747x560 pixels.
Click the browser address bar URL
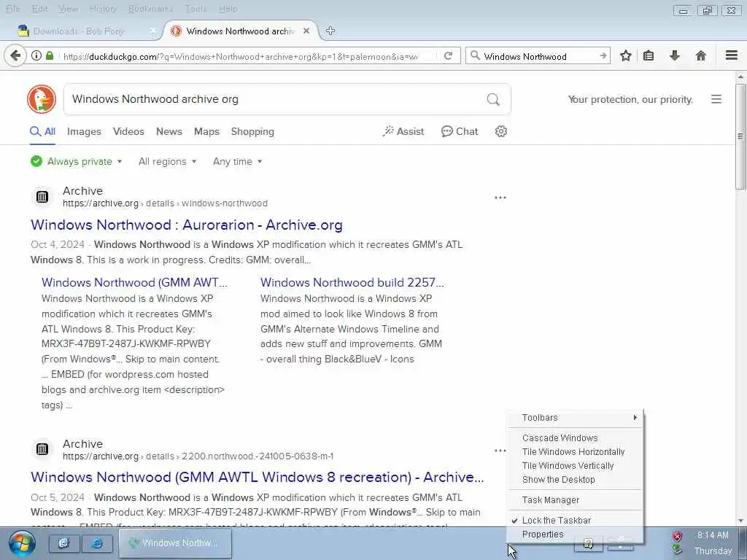tap(241, 56)
